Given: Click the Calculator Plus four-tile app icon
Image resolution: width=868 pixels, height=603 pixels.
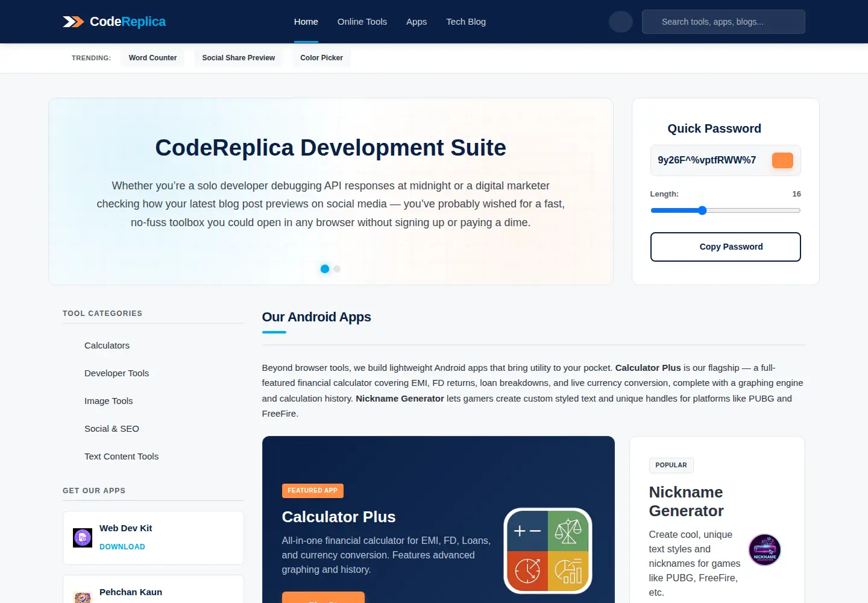Looking at the screenshot, I should (548, 551).
